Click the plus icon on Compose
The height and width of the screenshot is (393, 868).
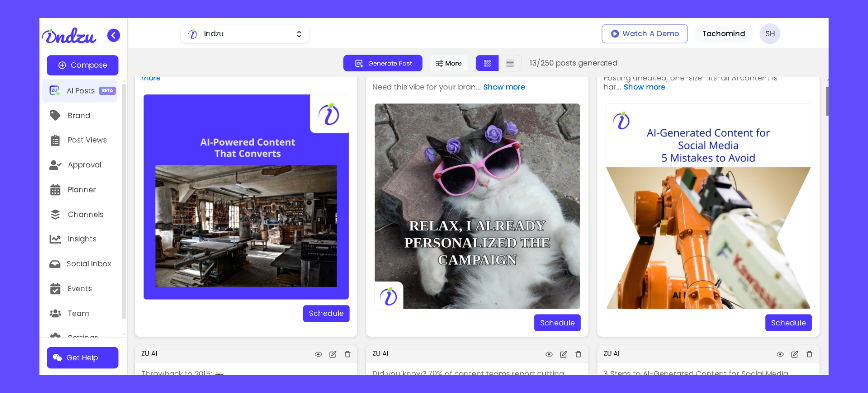pos(62,65)
